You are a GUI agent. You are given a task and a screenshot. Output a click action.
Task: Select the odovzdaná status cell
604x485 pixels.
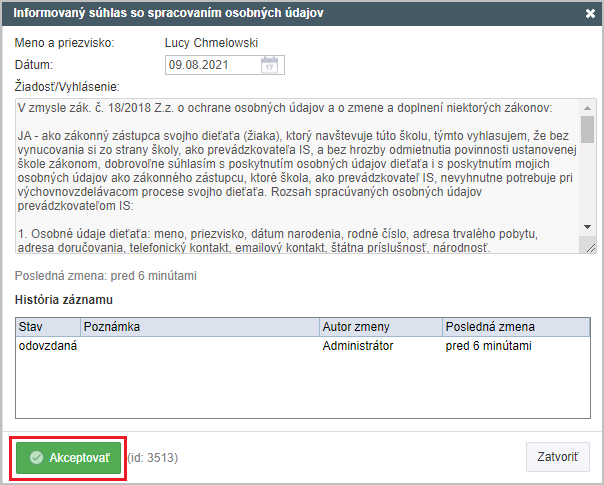click(48, 346)
